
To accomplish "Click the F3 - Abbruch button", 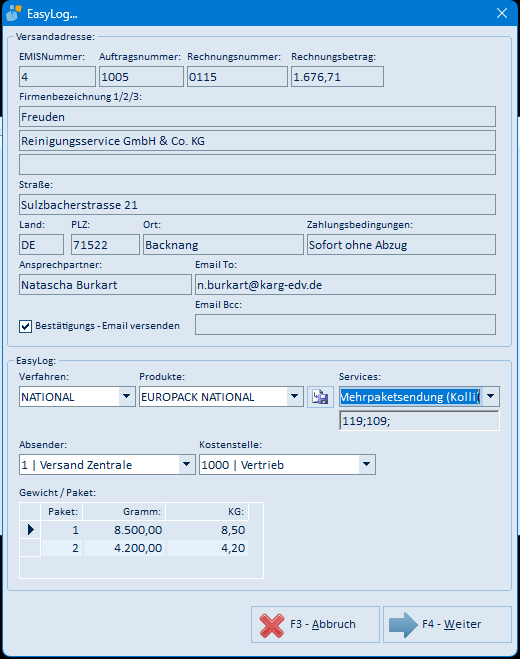I will (x=315, y=625).
